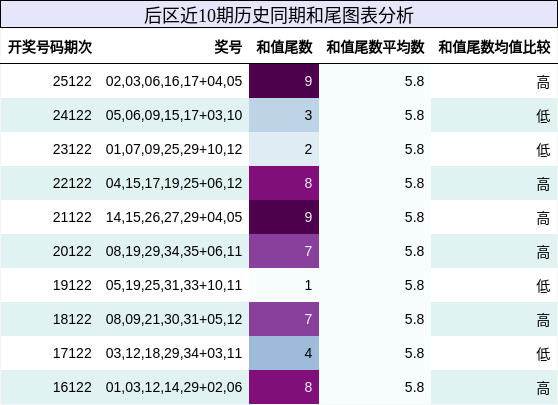Click the table title 后区近10期历史同期和尾图表分析
The height and width of the screenshot is (405, 558).
(x=279, y=16)
